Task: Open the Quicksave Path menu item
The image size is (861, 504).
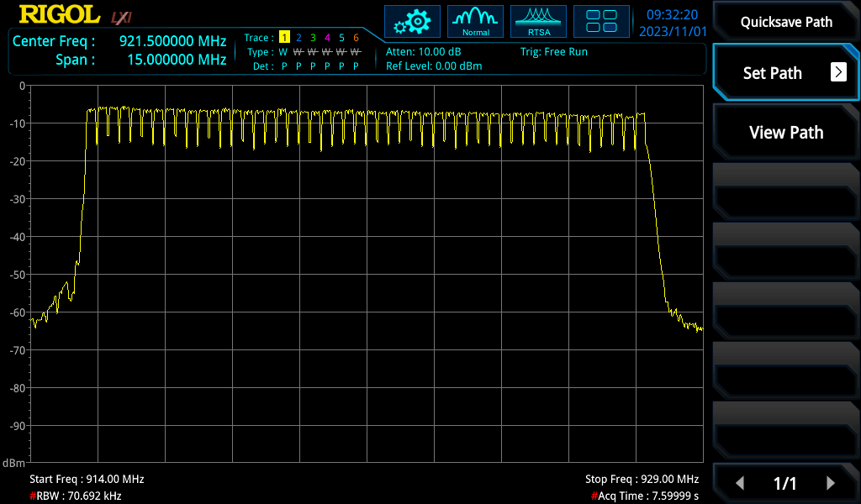Action: 786,22
